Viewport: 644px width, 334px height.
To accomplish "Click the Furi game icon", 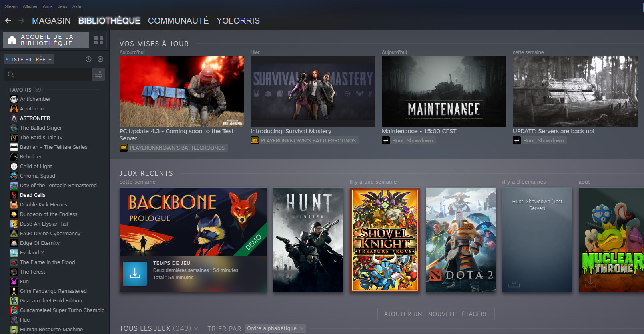I will tap(14, 281).
